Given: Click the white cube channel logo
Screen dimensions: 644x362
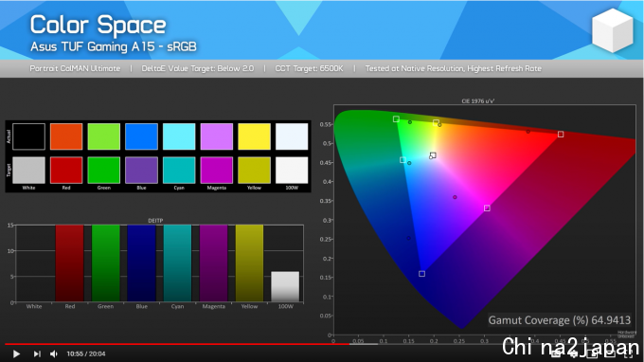Looking at the screenshot, I should click(613, 30).
